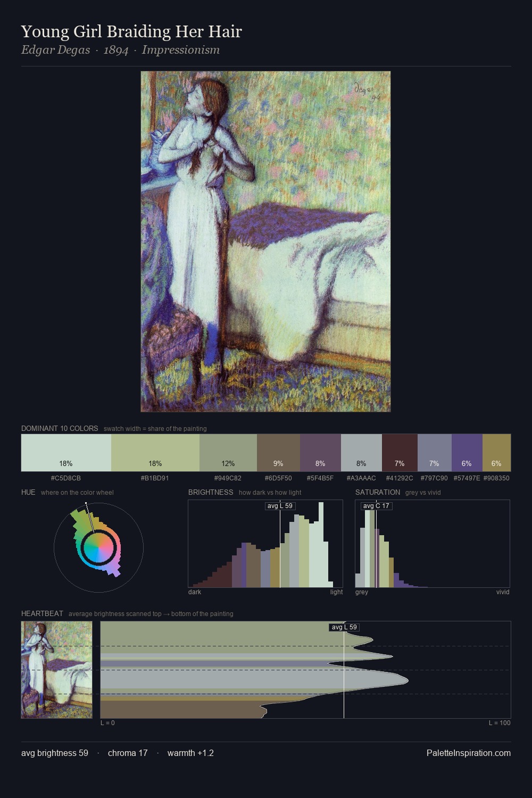Image resolution: width=532 pixels, height=798 pixels.
Task: Click the #949C82 color swatch
Action: 228,453
